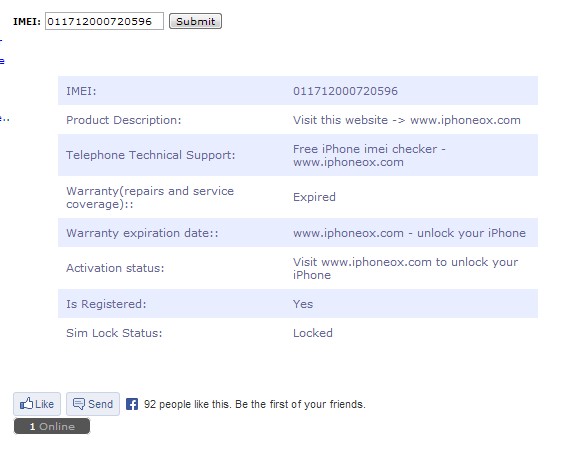Viewport: 567px width, 459px height.
Task: Click the Facebook Send button
Action: pyautogui.click(x=93, y=404)
